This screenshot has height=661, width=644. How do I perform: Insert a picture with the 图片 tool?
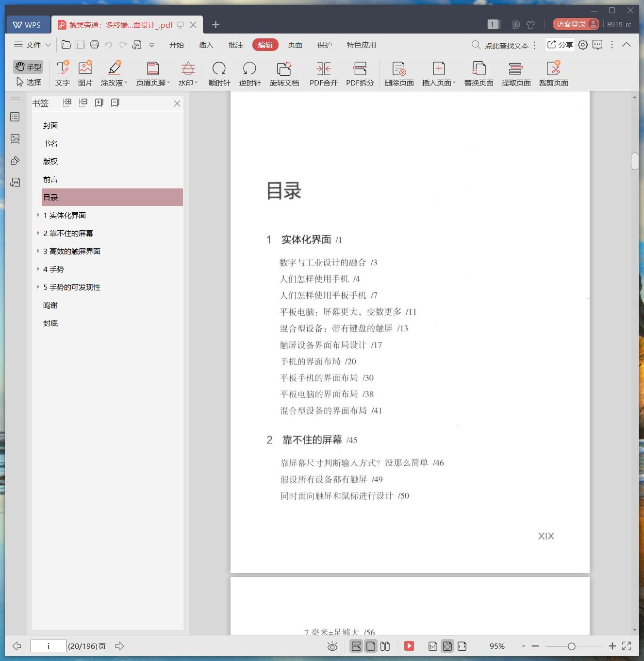(85, 74)
